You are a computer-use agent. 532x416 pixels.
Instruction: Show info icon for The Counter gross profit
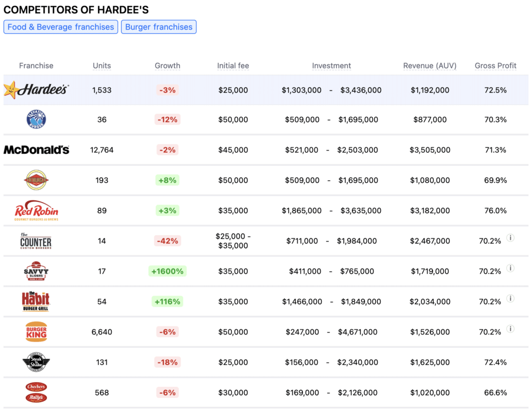point(510,238)
